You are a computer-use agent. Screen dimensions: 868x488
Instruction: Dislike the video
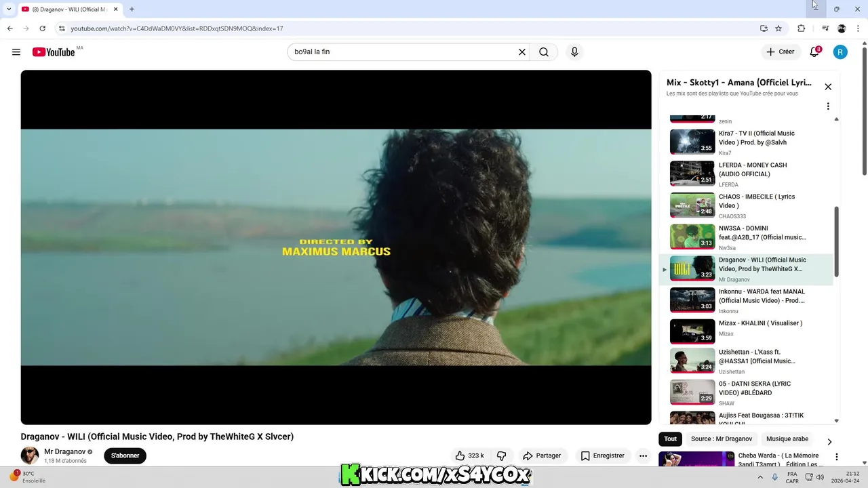[502, 456]
